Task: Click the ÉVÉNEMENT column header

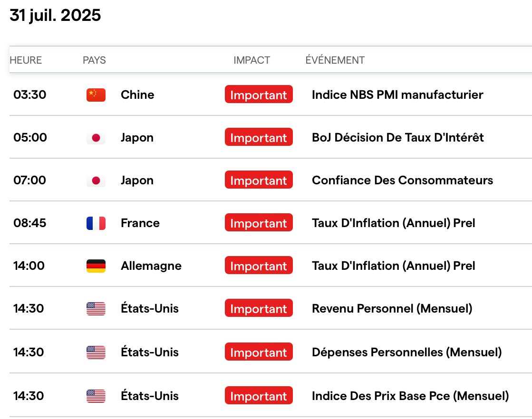Action: pyautogui.click(x=335, y=60)
